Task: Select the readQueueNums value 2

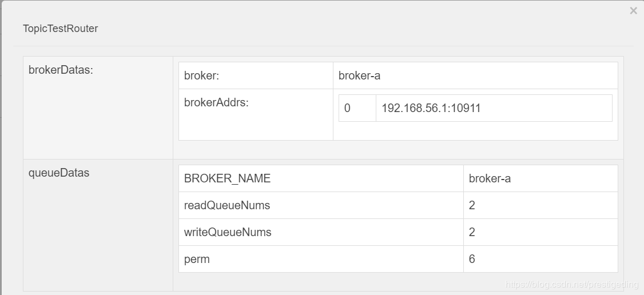Action: tap(472, 205)
